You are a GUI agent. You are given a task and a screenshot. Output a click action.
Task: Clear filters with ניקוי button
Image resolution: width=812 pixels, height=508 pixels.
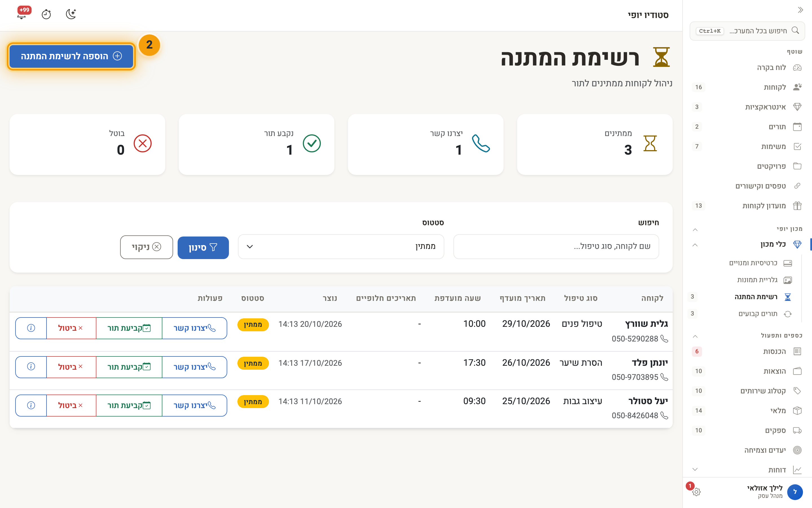tap(146, 247)
